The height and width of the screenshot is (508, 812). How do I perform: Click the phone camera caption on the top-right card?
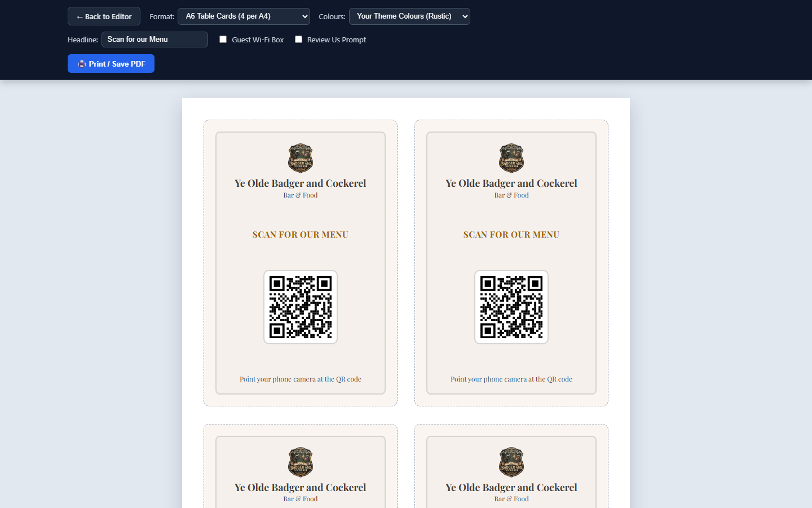511,379
